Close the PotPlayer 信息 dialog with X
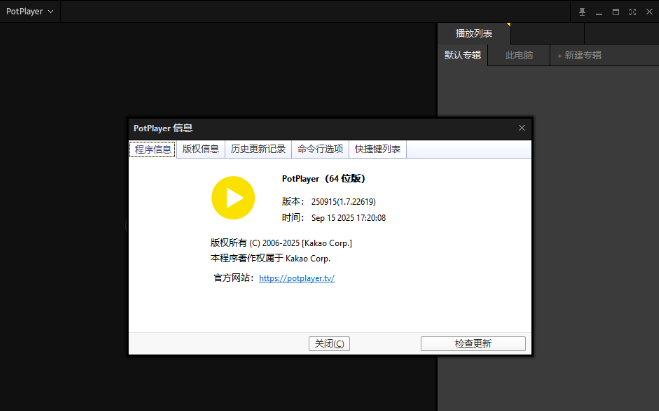Viewport: 659px width, 411px height. coord(521,128)
